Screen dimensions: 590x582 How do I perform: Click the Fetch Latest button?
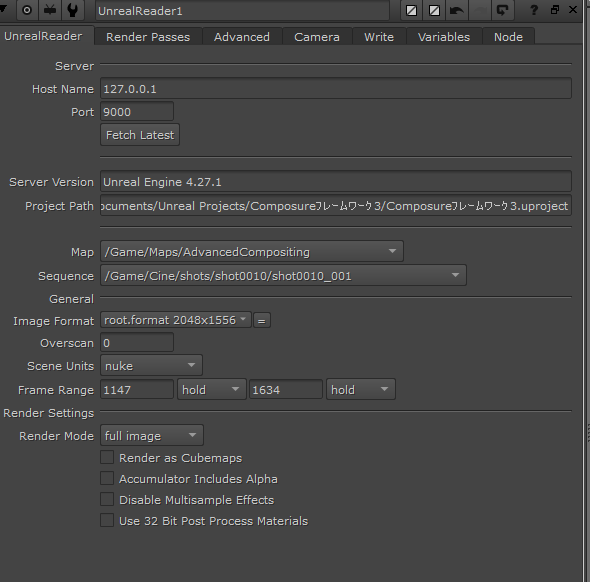(x=140, y=135)
